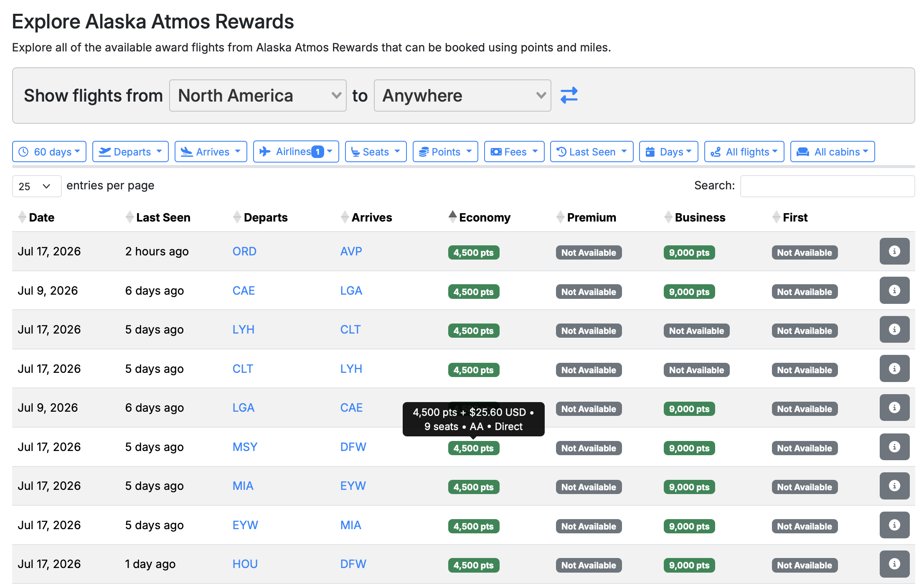
Task: Sort table by Business column
Action: pyautogui.click(x=695, y=217)
